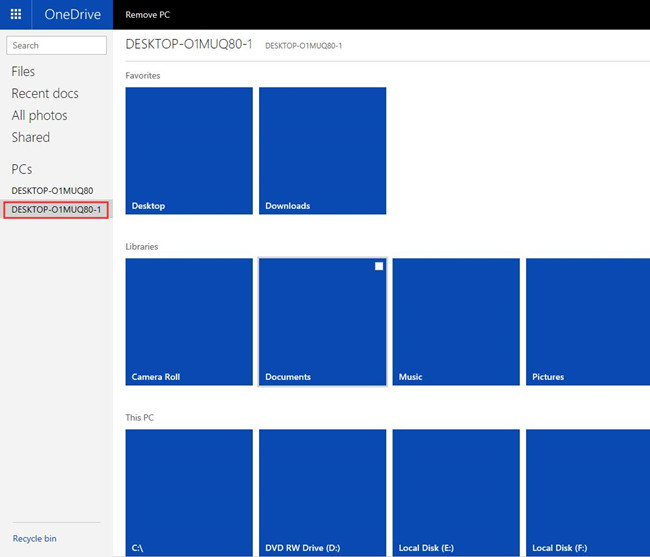Screen dimensions: 650x557
Task: Open Files in the sidebar
Action: [23, 72]
